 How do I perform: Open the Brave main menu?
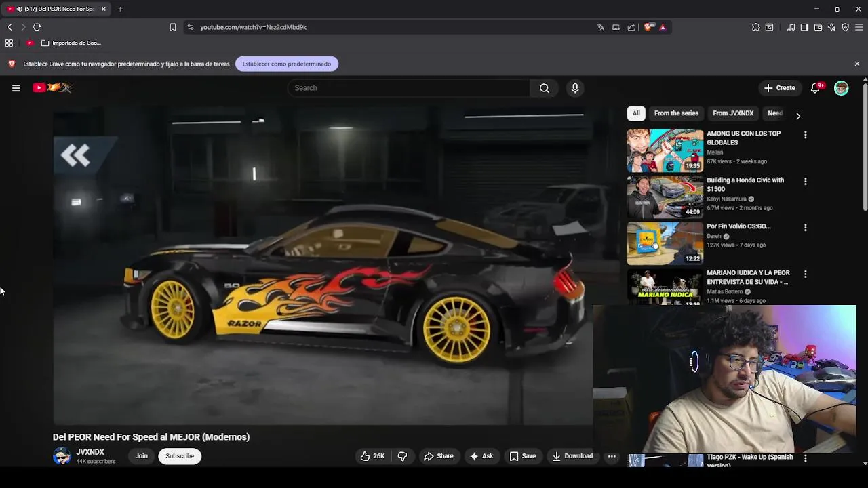(859, 27)
